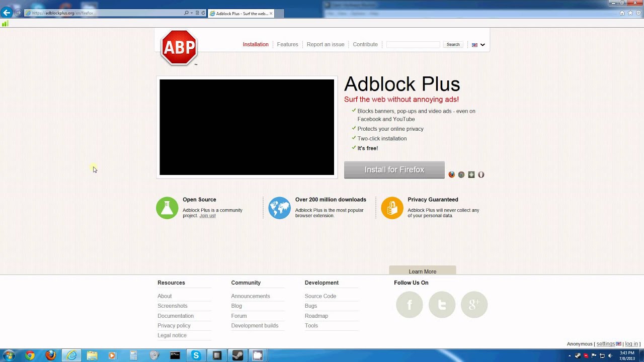The width and height of the screenshot is (644, 362).
Task: Select the Android icon beside Install button
Action: [x=471, y=174]
